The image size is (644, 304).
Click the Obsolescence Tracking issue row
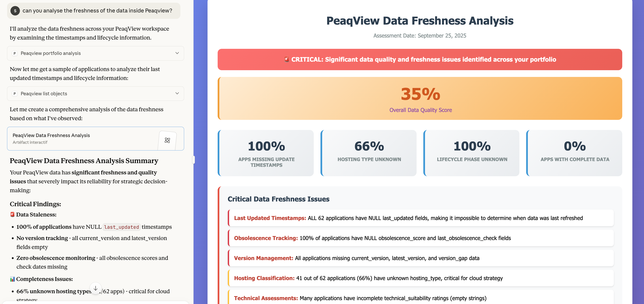pyautogui.click(x=421, y=238)
